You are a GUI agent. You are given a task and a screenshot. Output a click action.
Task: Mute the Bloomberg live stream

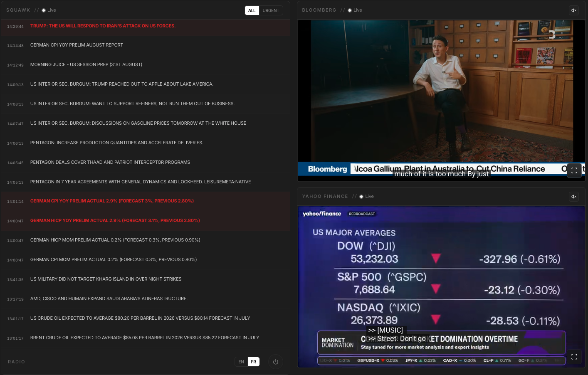pos(574,10)
